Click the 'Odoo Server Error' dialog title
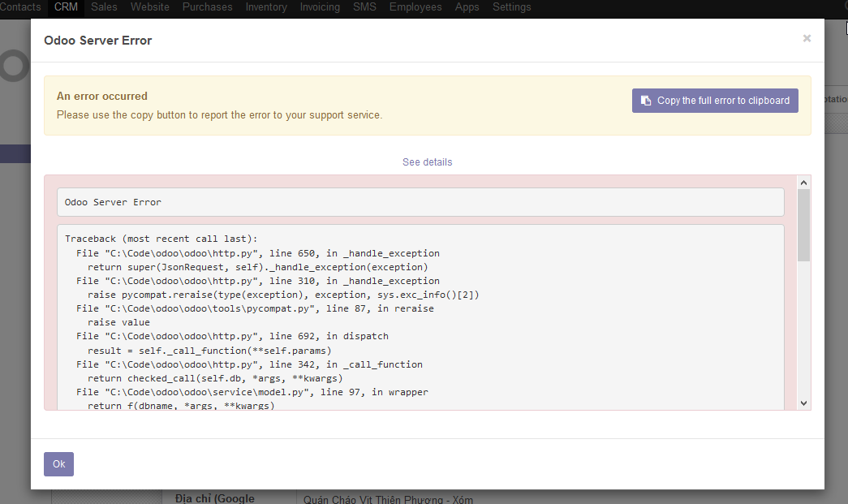Viewport: 848px width, 504px height. point(98,41)
